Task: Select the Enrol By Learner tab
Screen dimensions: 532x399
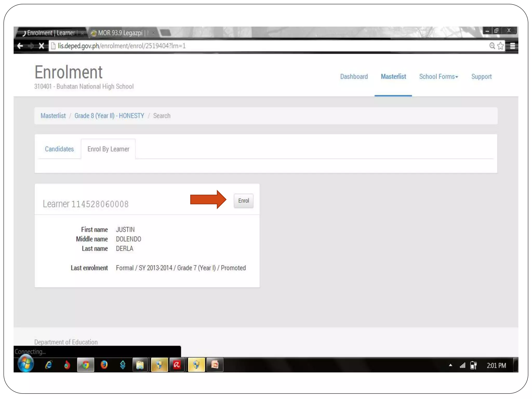Action: point(108,149)
